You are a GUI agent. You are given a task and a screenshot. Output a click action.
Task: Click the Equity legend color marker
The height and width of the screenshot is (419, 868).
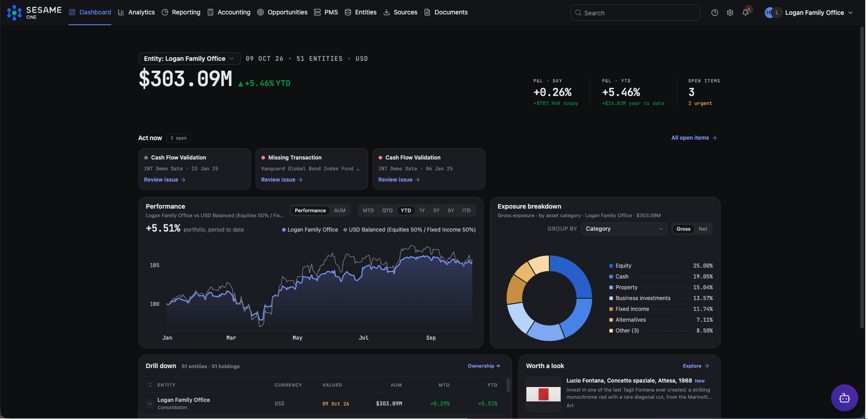click(x=611, y=266)
